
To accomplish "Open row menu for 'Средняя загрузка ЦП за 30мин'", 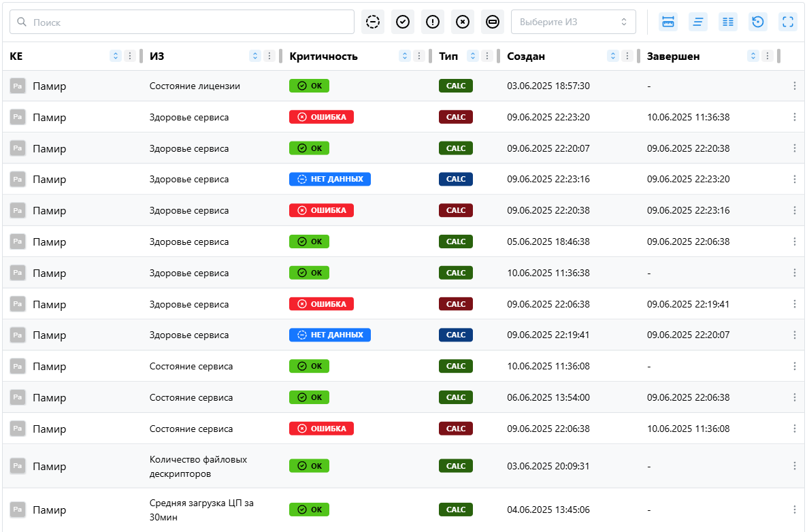I will 794,510.
